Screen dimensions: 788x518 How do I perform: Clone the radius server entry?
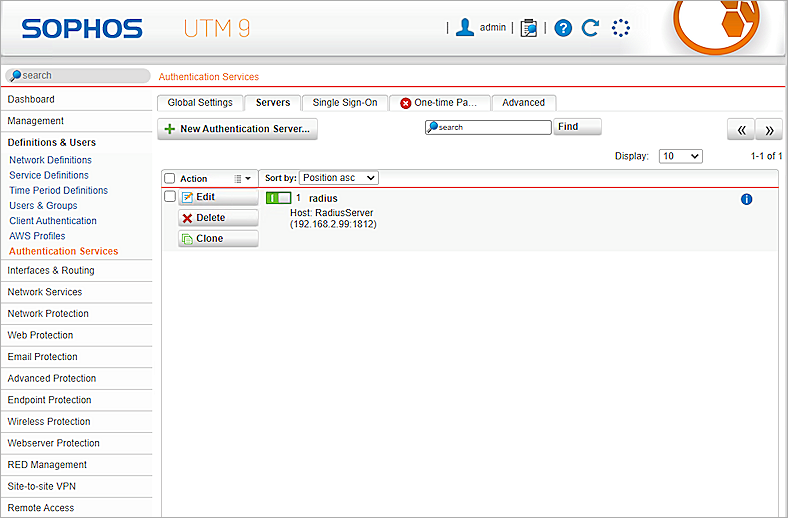(218, 239)
